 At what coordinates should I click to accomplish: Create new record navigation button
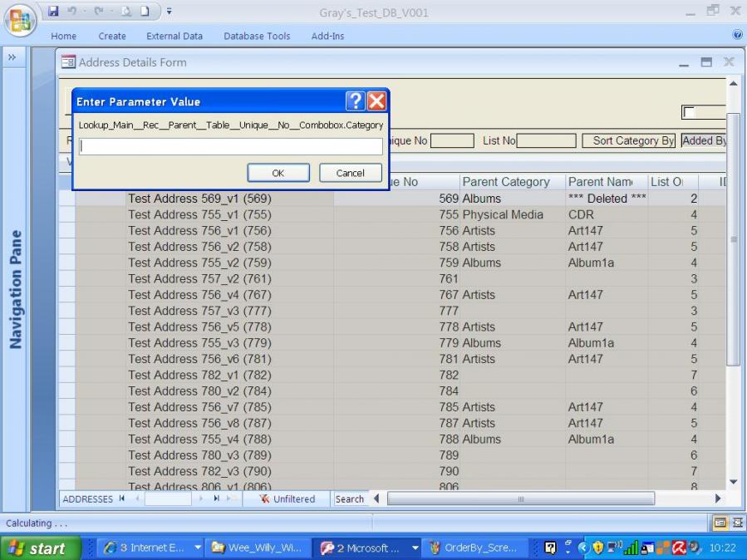point(231,499)
